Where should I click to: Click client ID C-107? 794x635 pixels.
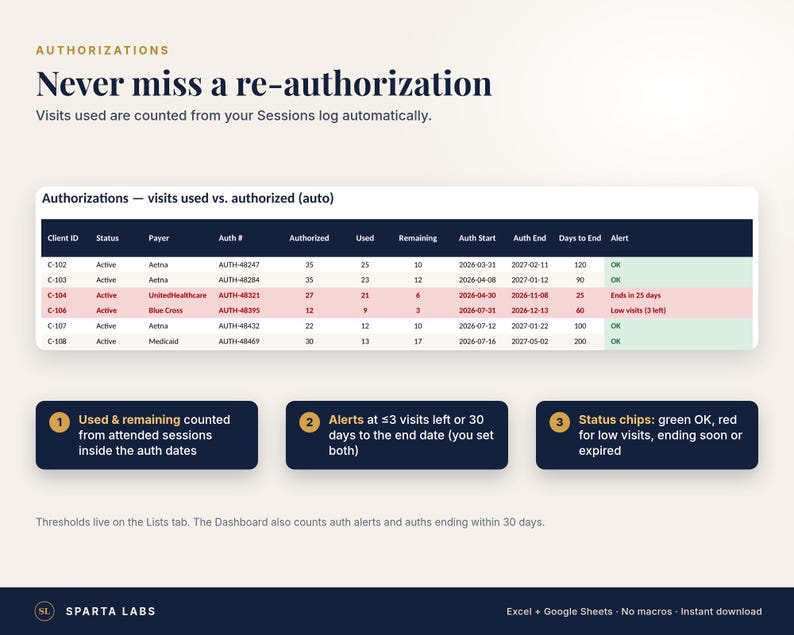[x=57, y=326]
